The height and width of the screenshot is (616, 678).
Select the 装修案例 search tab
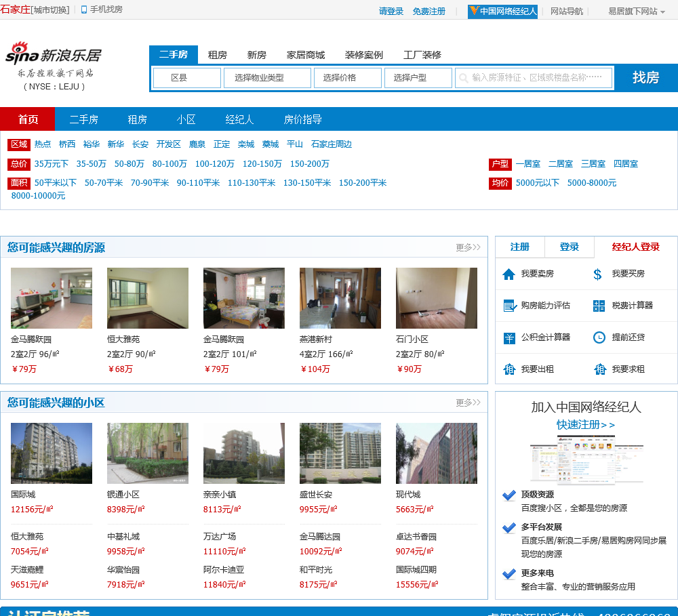click(x=363, y=55)
